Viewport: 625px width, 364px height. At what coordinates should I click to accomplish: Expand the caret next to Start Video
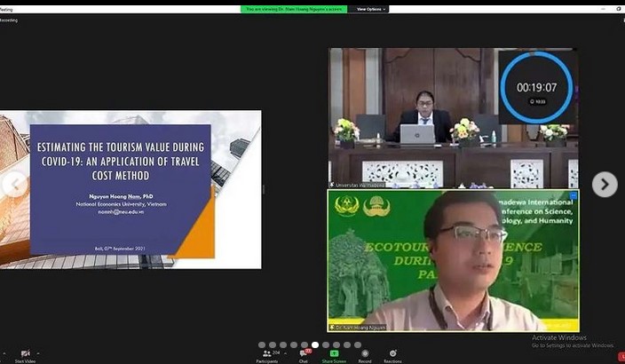pyautogui.click(x=38, y=353)
